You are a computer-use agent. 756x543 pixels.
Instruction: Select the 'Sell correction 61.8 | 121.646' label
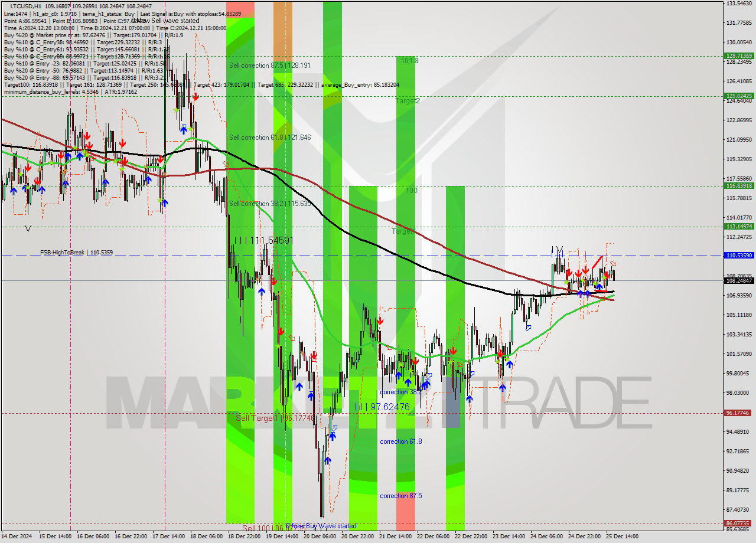click(x=270, y=138)
